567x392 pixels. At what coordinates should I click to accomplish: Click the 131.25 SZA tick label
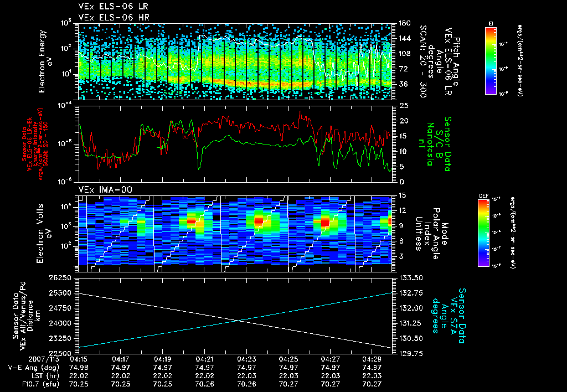pyautogui.click(x=411, y=323)
